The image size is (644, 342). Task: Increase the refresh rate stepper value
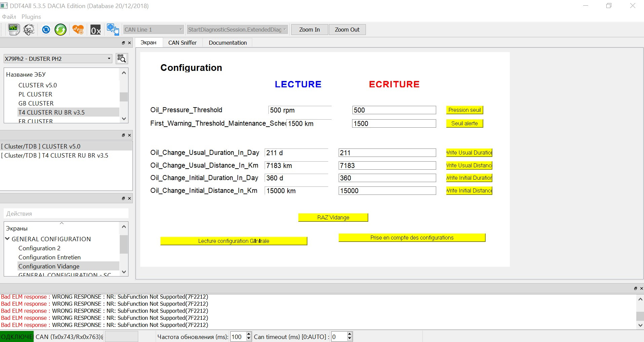(x=249, y=334)
